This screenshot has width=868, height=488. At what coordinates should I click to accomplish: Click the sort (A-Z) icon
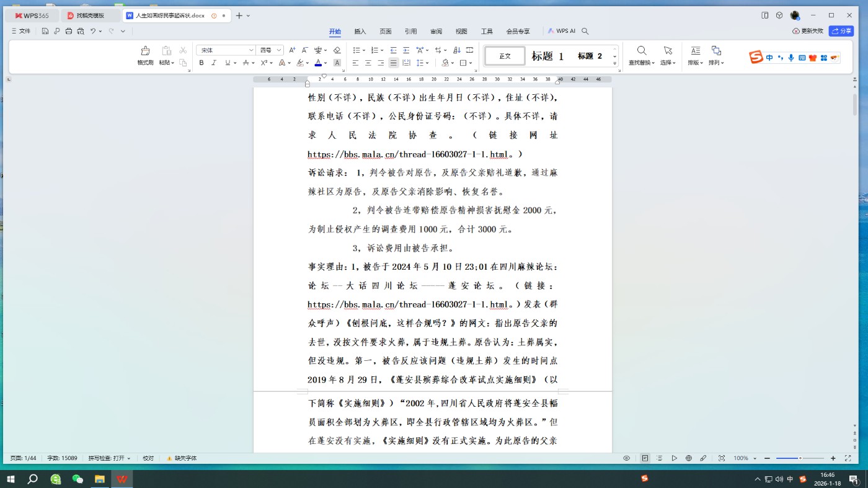(x=457, y=50)
